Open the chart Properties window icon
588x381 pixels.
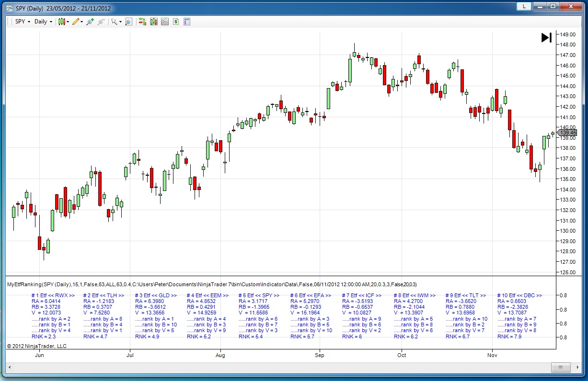[187, 22]
